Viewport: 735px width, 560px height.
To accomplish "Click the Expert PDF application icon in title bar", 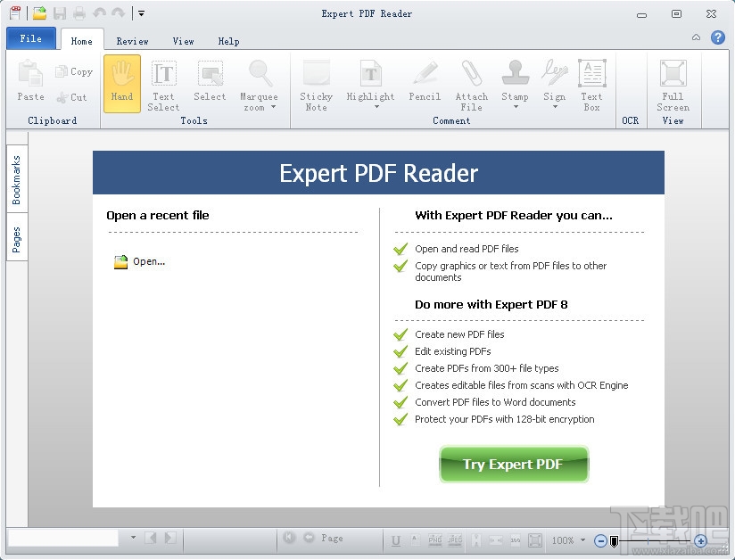I will [x=15, y=13].
